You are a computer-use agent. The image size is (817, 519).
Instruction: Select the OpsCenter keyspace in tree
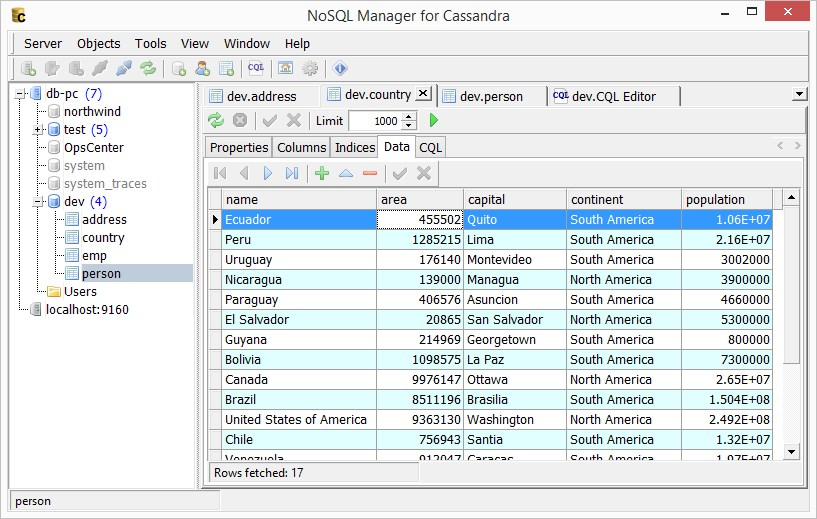[x=94, y=147]
